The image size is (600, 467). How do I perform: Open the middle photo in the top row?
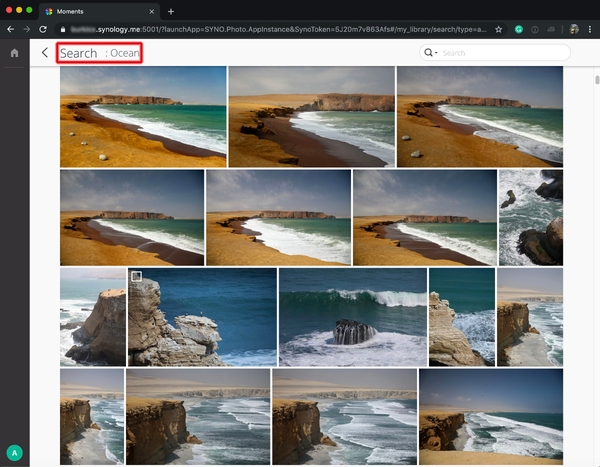[x=311, y=117]
